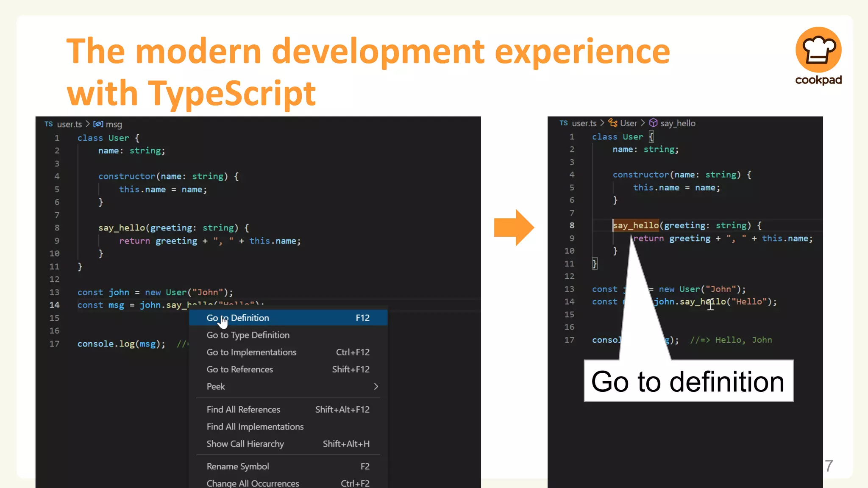The height and width of the screenshot is (488, 868).
Task: Click line number 8 in right editor
Action: pyautogui.click(x=572, y=225)
